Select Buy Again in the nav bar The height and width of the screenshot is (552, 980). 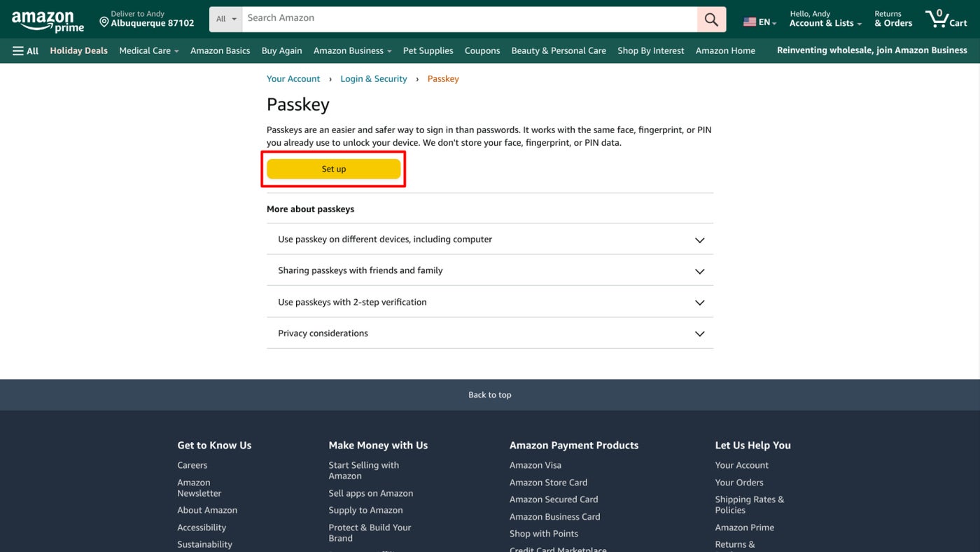(x=281, y=50)
